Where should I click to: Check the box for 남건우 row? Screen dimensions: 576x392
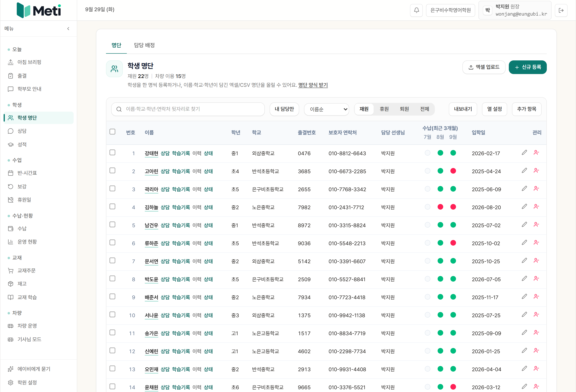(113, 224)
